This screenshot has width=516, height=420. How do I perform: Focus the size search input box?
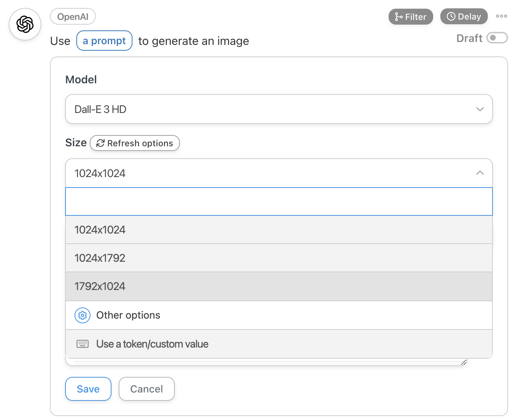[279, 201]
